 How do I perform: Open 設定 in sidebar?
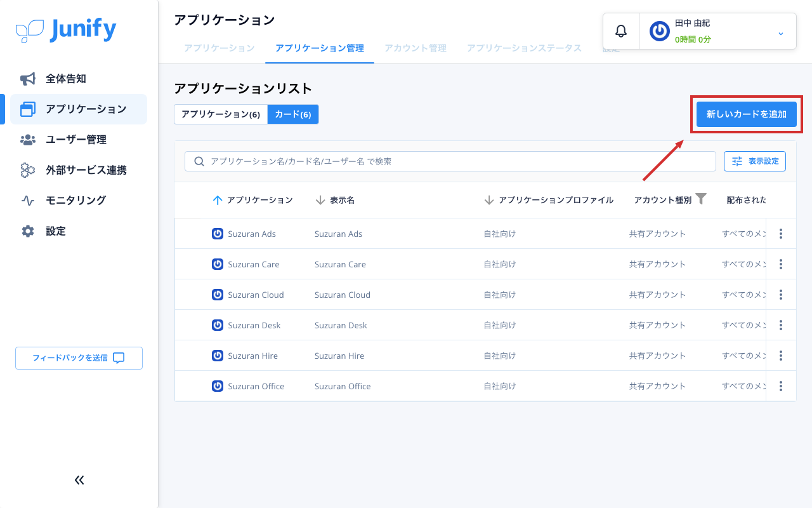click(79, 231)
